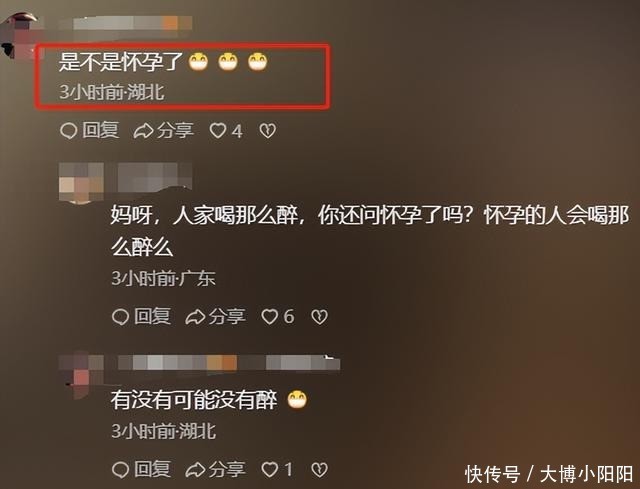This screenshot has height=489, width=640.
Task: Share the 妈呀，人家喝那么醉 comment
Action: click(216, 317)
